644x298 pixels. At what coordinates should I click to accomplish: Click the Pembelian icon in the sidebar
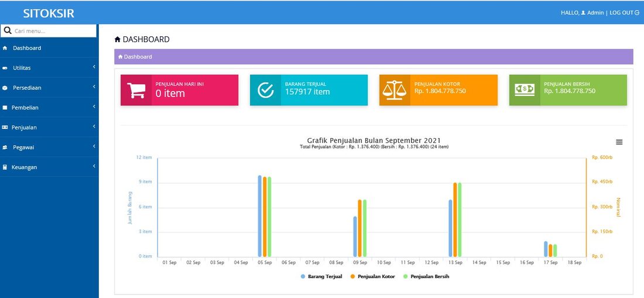pos(5,108)
